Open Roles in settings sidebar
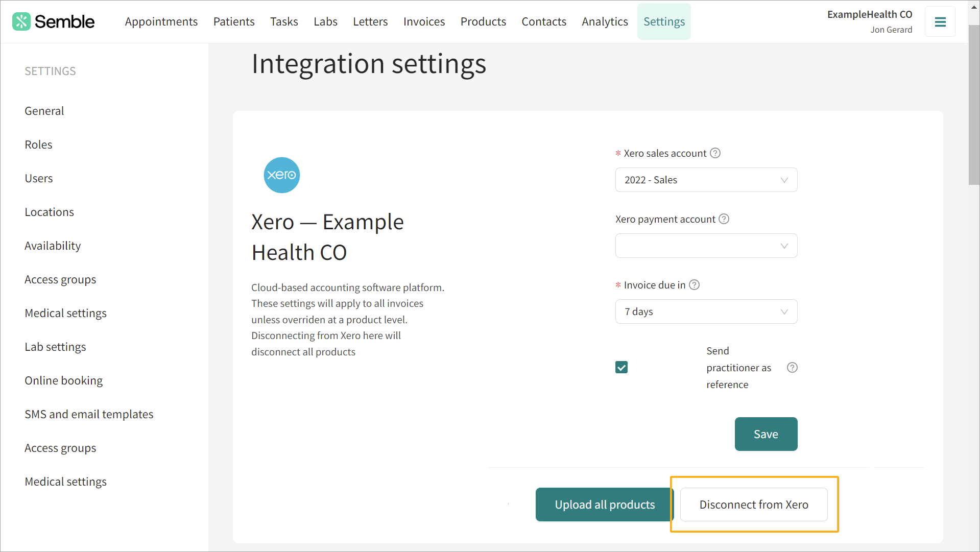 (x=38, y=145)
